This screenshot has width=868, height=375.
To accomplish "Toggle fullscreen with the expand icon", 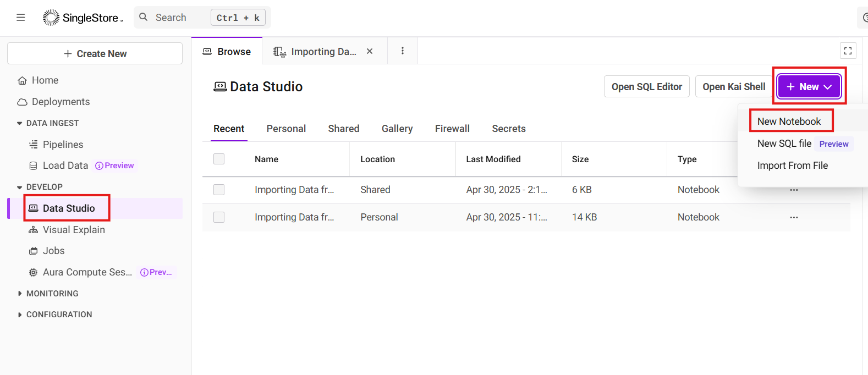I will point(848,51).
